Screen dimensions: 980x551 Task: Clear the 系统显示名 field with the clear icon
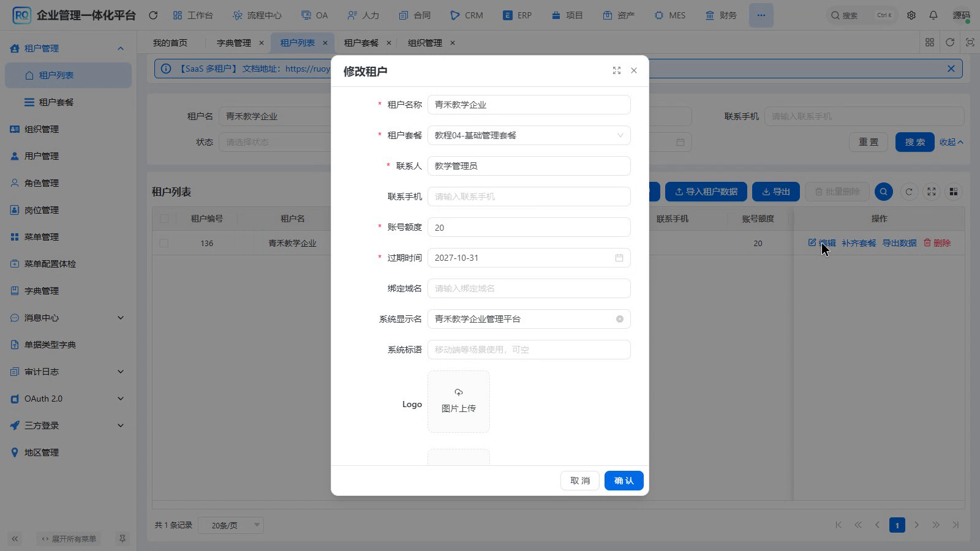620,319
